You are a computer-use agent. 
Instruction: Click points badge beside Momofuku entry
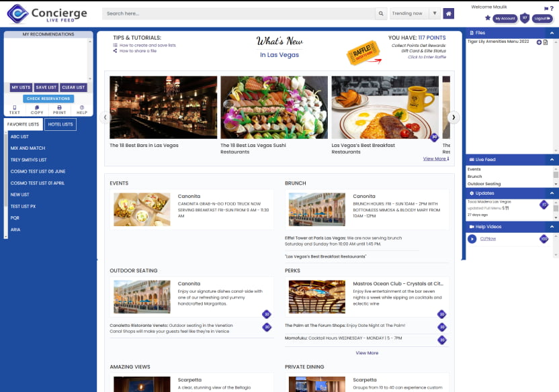[x=442, y=340]
